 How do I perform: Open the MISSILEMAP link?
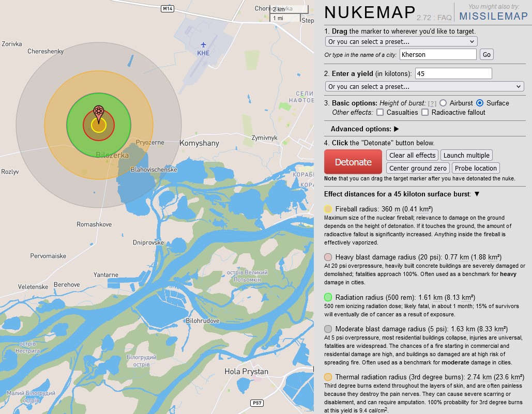click(x=493, y=16)
